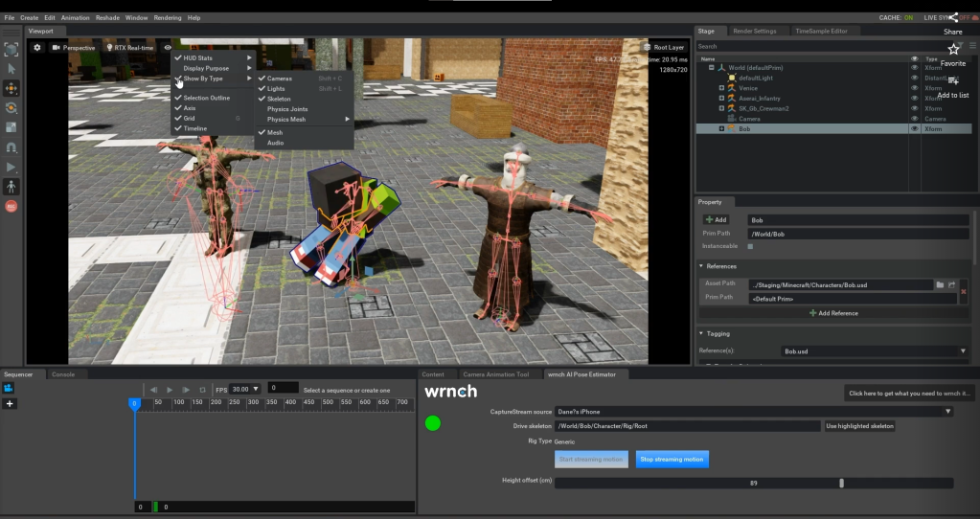The image size is (980, 519).
Task: Open viewport settings gear icon
Action: [37, 47]
